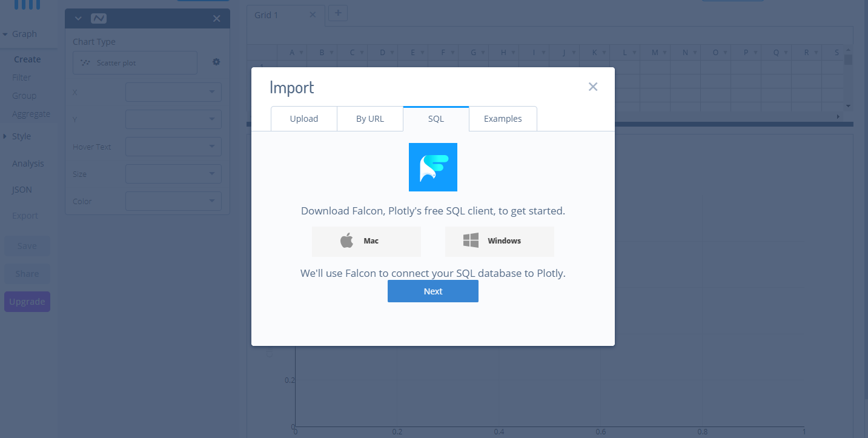
Task: Close the Import dialog with X
Action: click(593, 87)
